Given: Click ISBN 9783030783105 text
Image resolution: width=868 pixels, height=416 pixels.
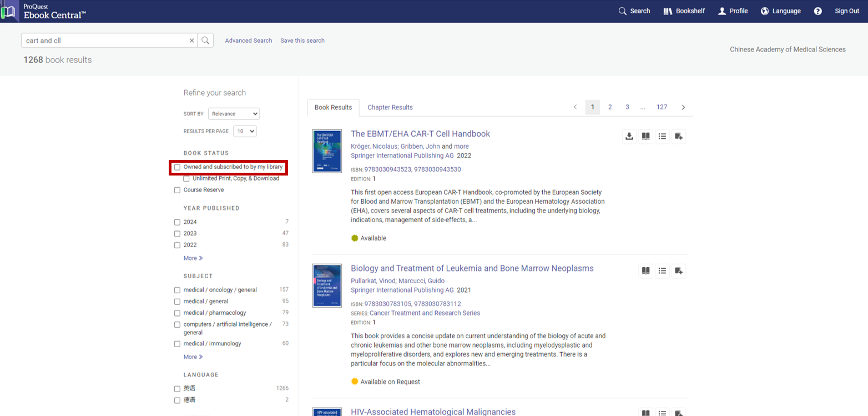Looking at the screenshot, I should 387,304.
